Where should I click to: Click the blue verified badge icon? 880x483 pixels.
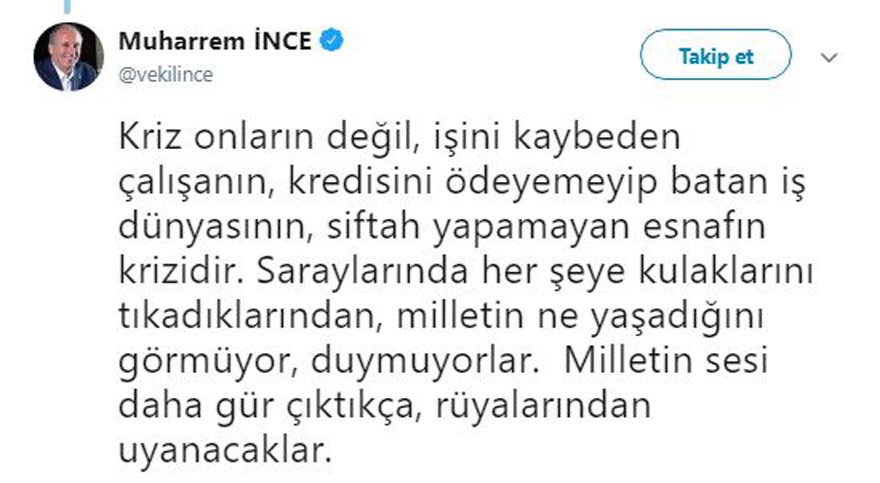coord(333,41)
